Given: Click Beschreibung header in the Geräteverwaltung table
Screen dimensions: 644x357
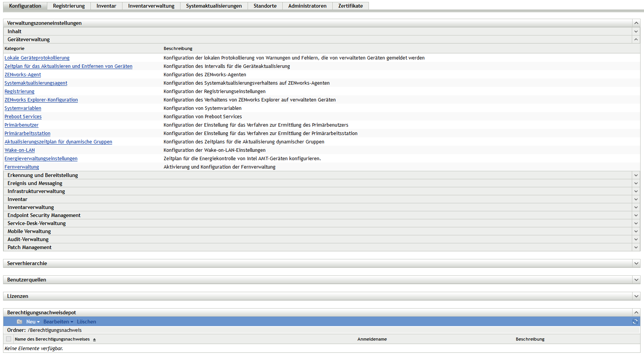Looking at the screenshot, I should coord(178,48).
